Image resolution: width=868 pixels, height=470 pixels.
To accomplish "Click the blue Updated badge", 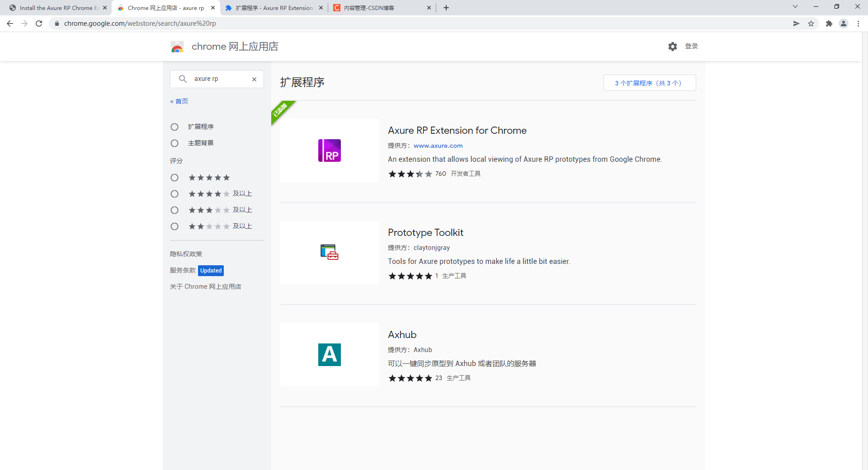I will (211, 271).
